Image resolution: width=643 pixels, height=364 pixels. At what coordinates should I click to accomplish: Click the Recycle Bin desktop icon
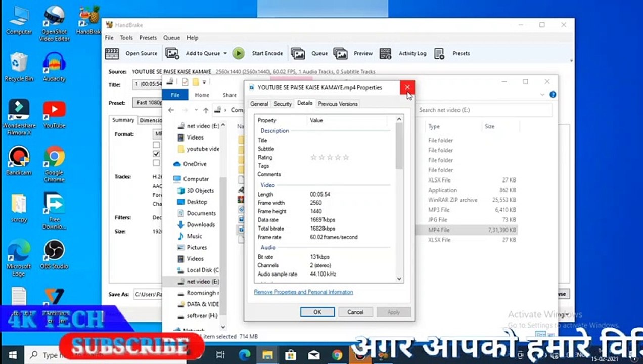19,67
